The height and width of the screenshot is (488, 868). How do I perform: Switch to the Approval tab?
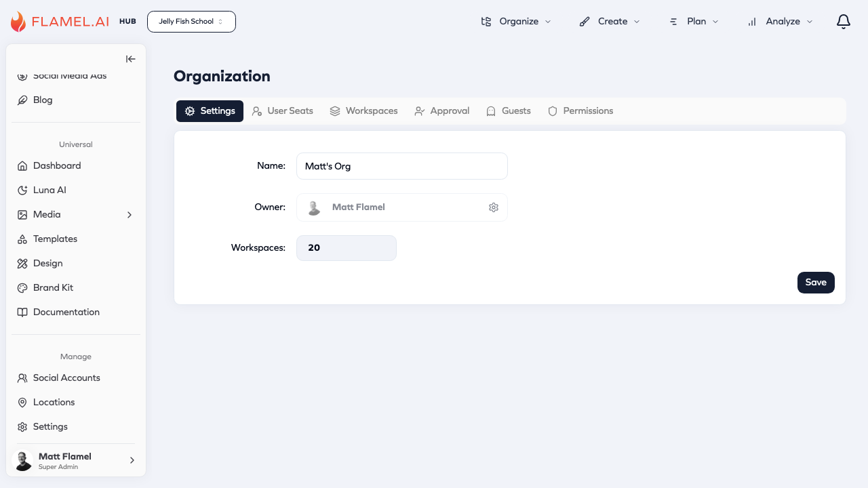pyautogui.click(x=441, y=111)
